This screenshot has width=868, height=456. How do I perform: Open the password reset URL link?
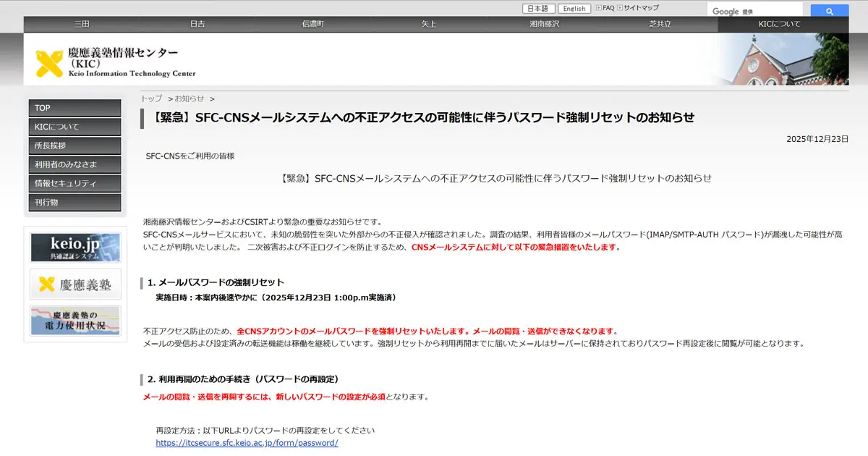tap(245, 443)
